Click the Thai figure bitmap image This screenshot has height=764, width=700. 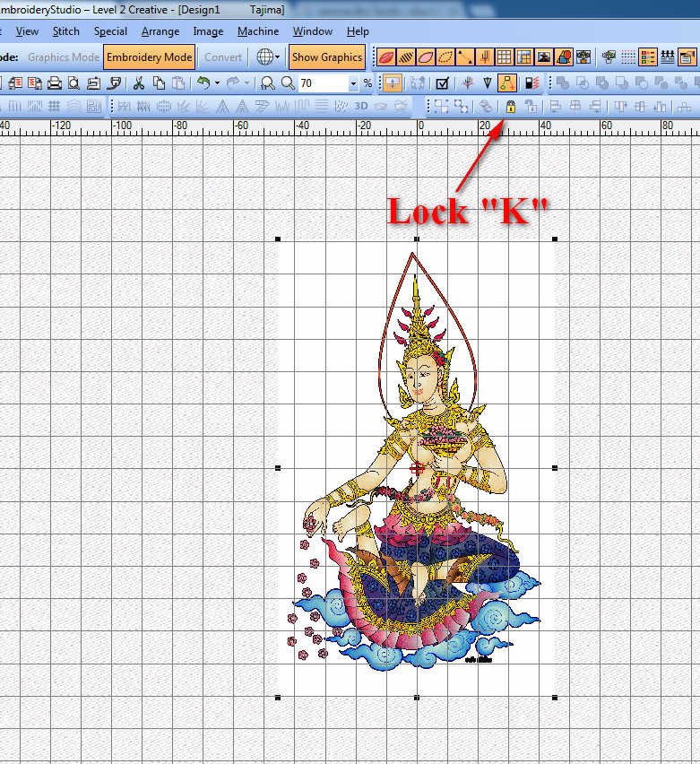pos(417,468)
